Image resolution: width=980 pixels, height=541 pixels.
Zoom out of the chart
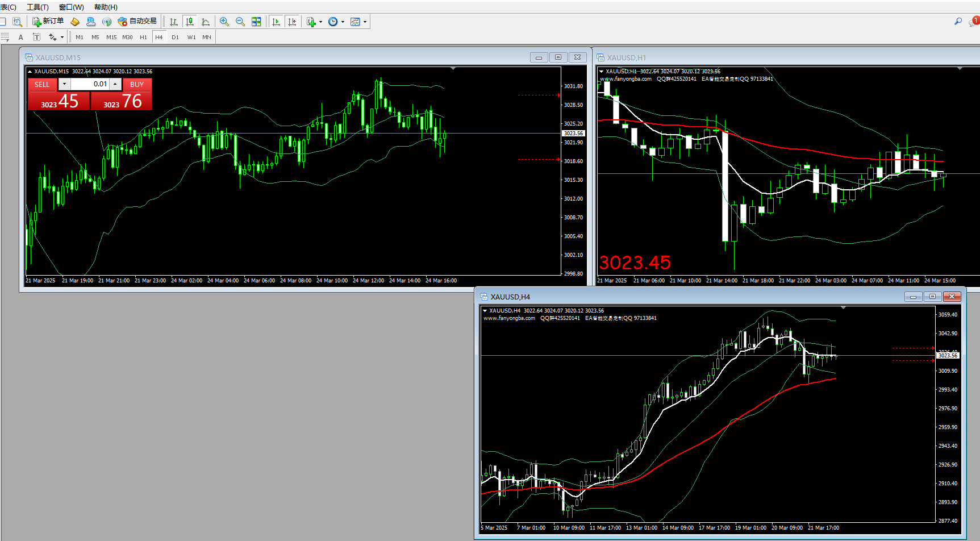(240, 22)
